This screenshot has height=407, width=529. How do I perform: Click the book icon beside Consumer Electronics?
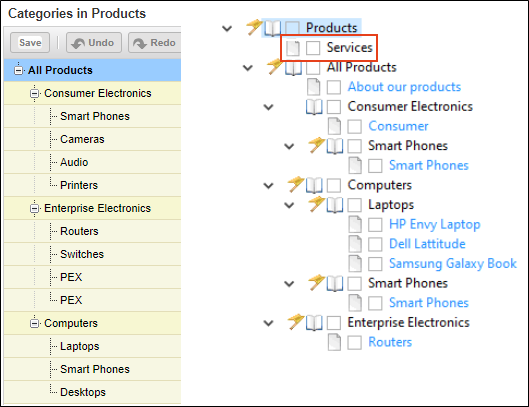tap(314, 107)
